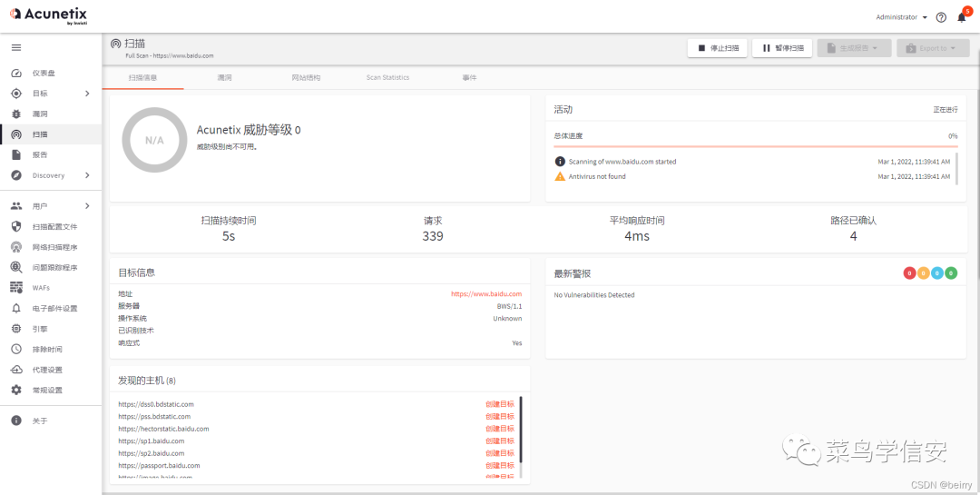The width and height of the screenshot is (980, 495).
Task: Open Discovery compass icon in sidebar
Action: click(17, 175)
